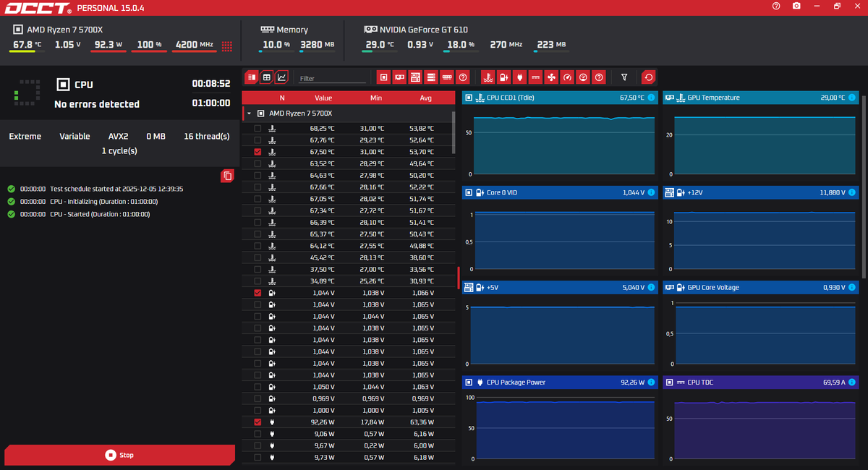Click the 'Test schedule started' log entry

pyautogui.click(x=116, y=189)
